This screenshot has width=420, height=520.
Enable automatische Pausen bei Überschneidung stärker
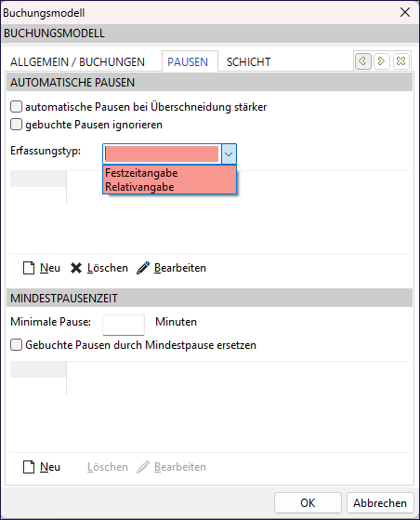pyautogui.click(x=16, y=107)
